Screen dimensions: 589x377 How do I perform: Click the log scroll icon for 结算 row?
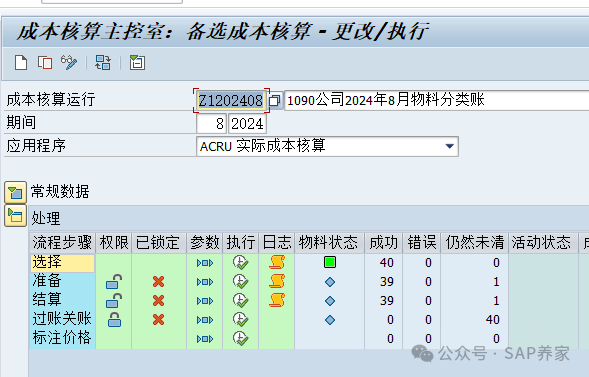click(277, 300)
